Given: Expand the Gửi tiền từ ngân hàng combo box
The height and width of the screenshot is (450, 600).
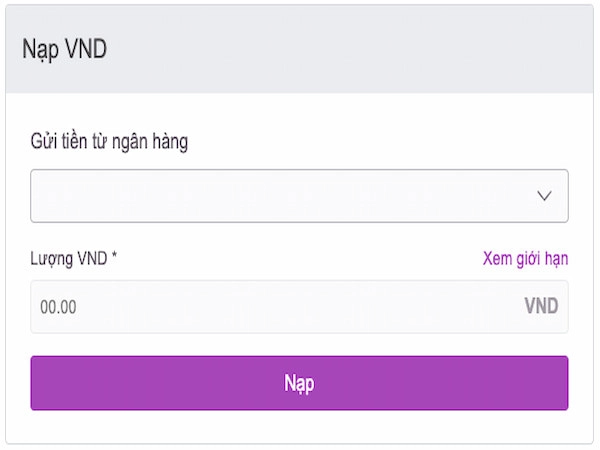Looking at the screenshot, I should (x=299, y=196).
